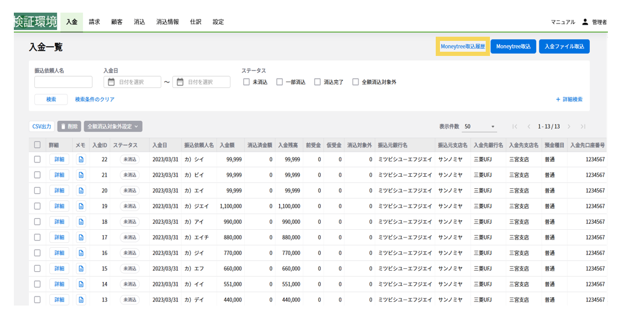
Task: Open memo icon for payment ID 22
Action: pyautogui.click(x=81, y=159)
